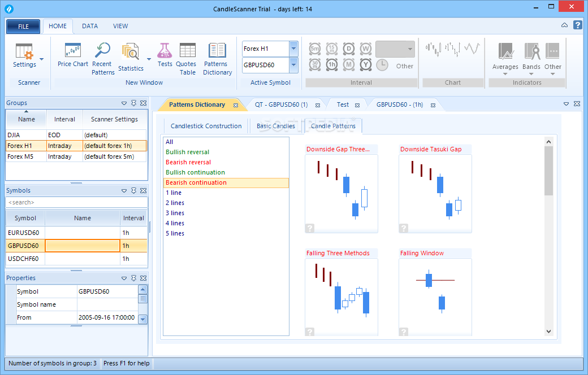Open the Properties panel menu arrow
This screenshot has height=375, width=588.
(124, 278)
